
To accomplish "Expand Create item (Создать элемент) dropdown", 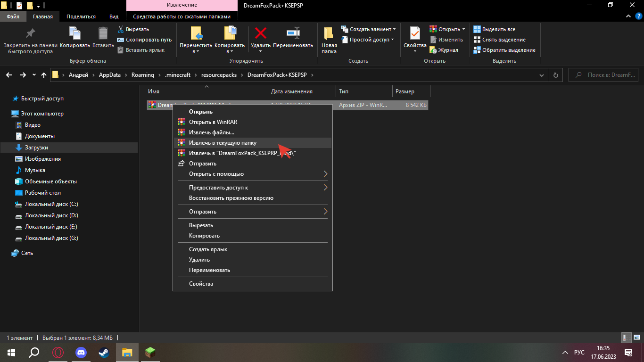I will click(368, 29).
